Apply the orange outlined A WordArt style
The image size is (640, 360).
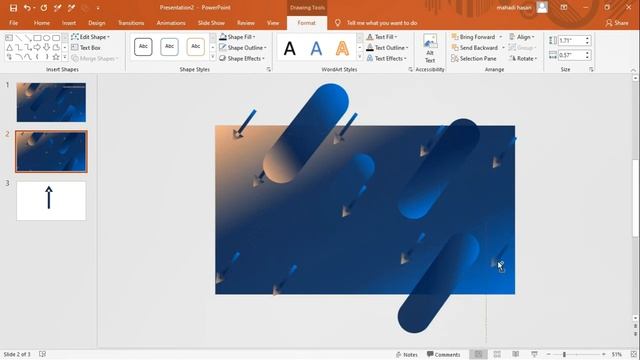342,49
